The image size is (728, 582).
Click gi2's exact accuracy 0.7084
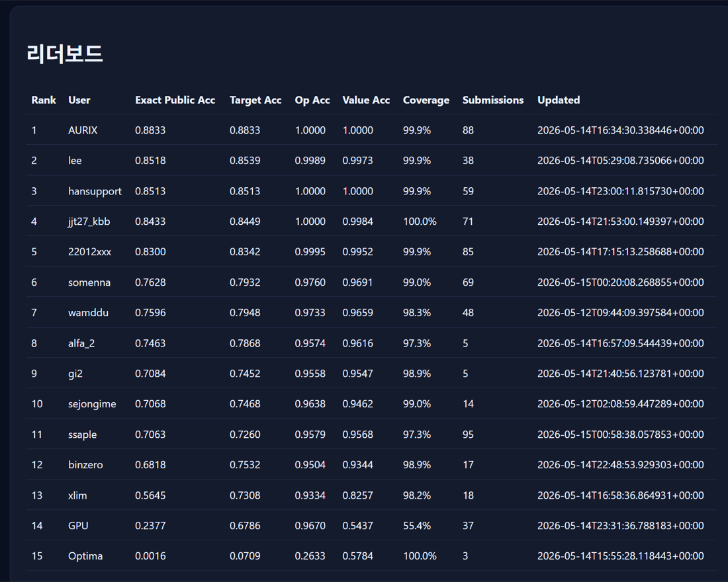click(x=150, y=374)
